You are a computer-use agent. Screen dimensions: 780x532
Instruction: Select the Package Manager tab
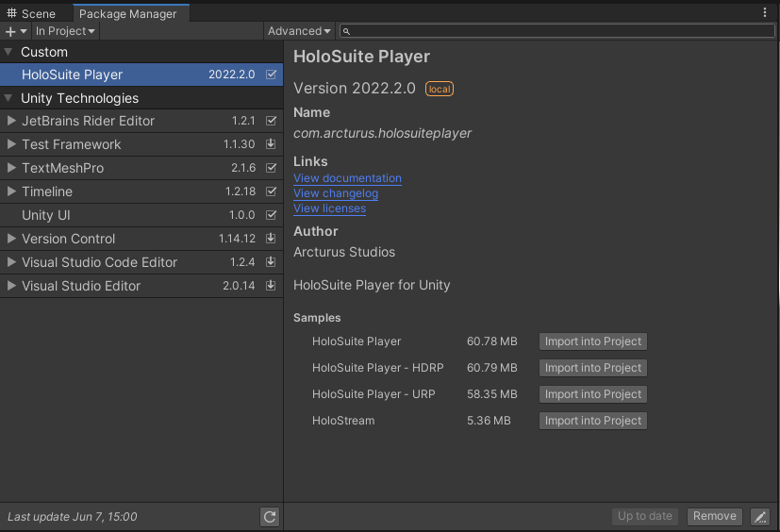131,13
